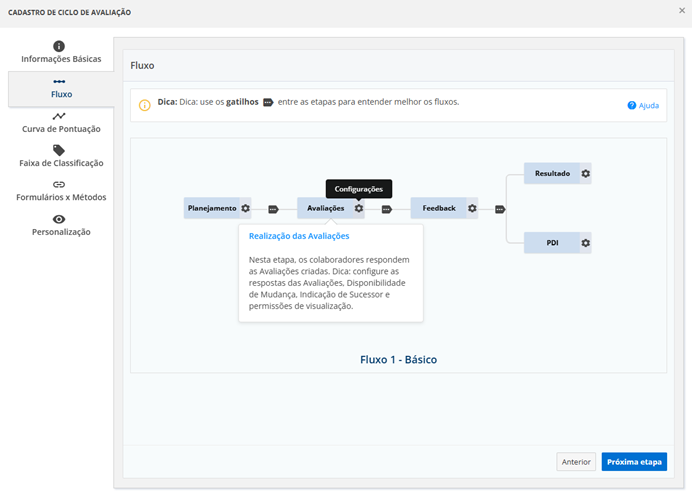The width and height of the screenshot is (692, 497).
Task: Click trigger icon between Planejamento and Avaliações
Action: tap(273, 210)
